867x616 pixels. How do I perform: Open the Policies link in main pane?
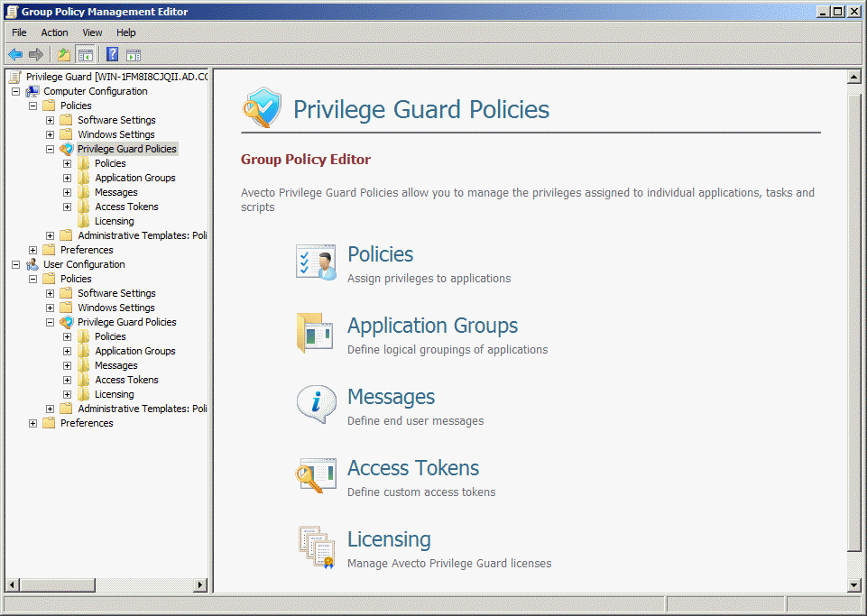pos(381,254)
